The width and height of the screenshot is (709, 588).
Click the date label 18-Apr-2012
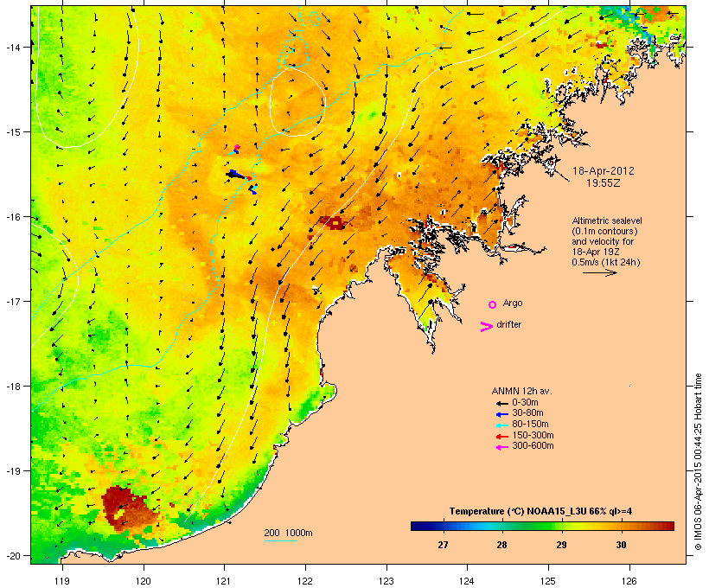tap(604, 171)
